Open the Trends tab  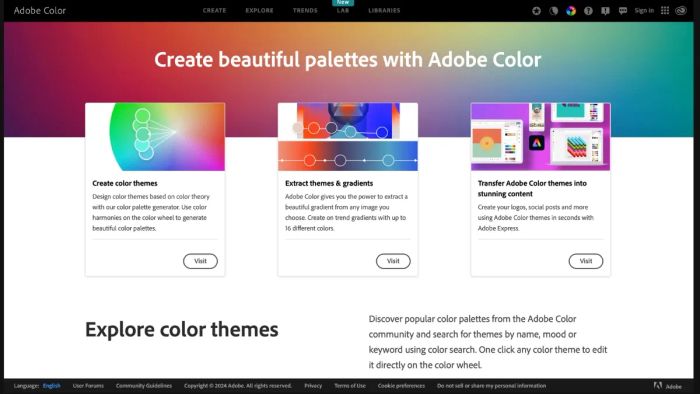(x=305, y=11)
